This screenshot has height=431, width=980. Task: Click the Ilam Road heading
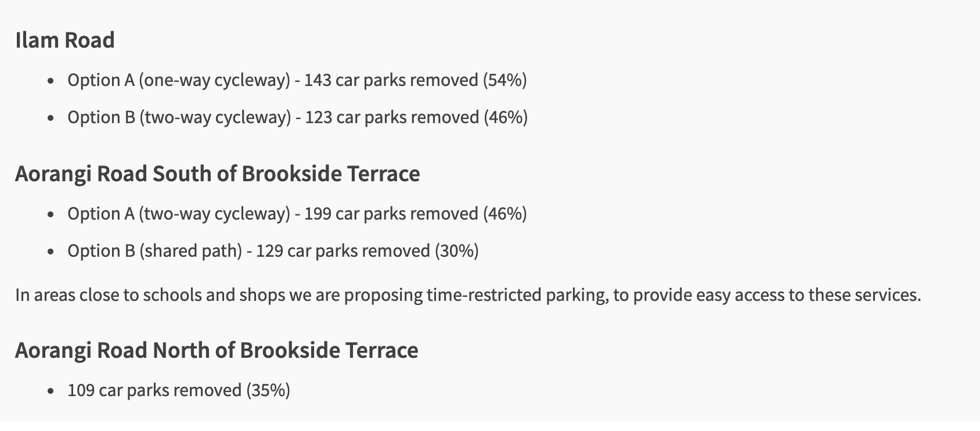click(x=65, y=40)
